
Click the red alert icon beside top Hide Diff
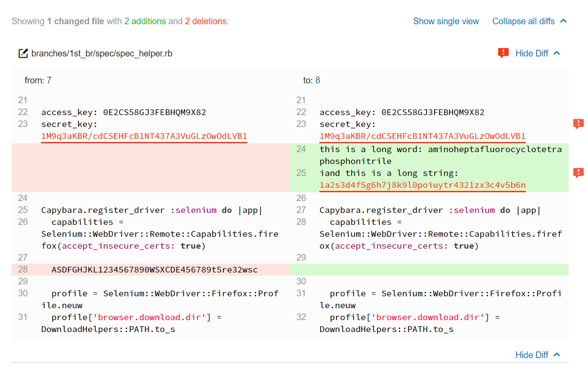pos(503,53)
